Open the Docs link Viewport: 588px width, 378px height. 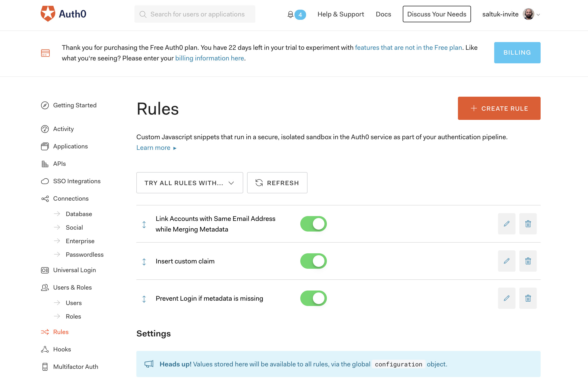tap(383, 14)
